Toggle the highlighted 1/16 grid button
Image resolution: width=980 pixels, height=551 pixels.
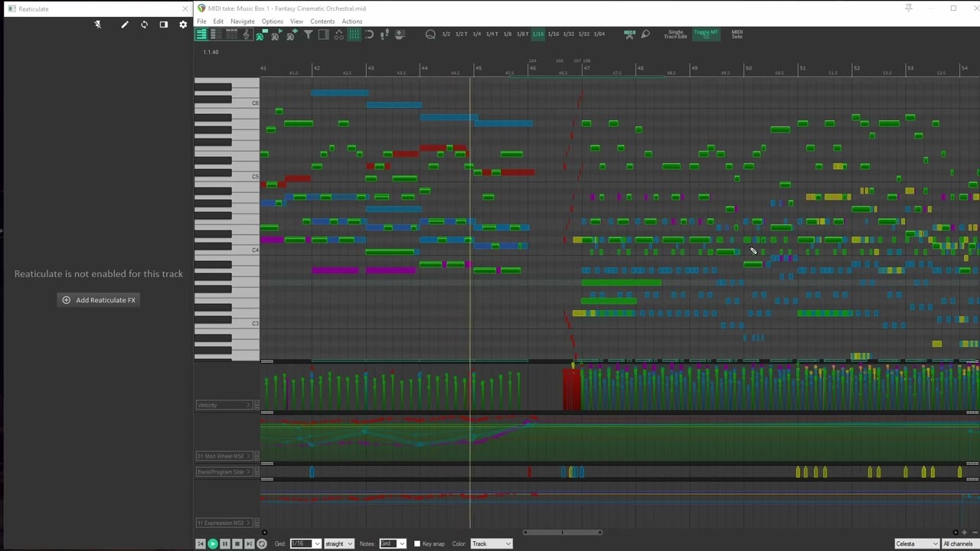[x=537, y=34]
